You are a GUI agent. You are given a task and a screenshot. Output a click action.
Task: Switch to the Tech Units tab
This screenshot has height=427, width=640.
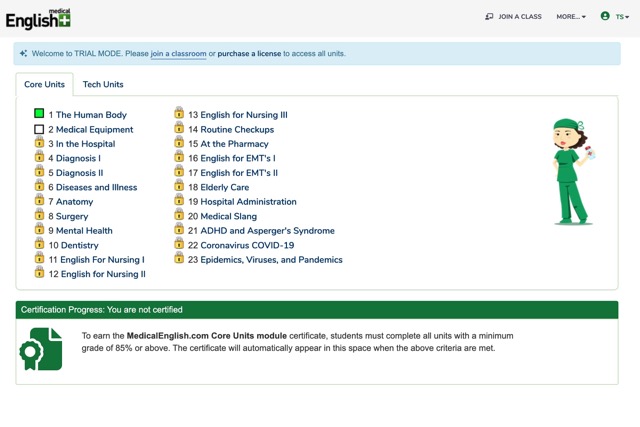click(103, 85)
